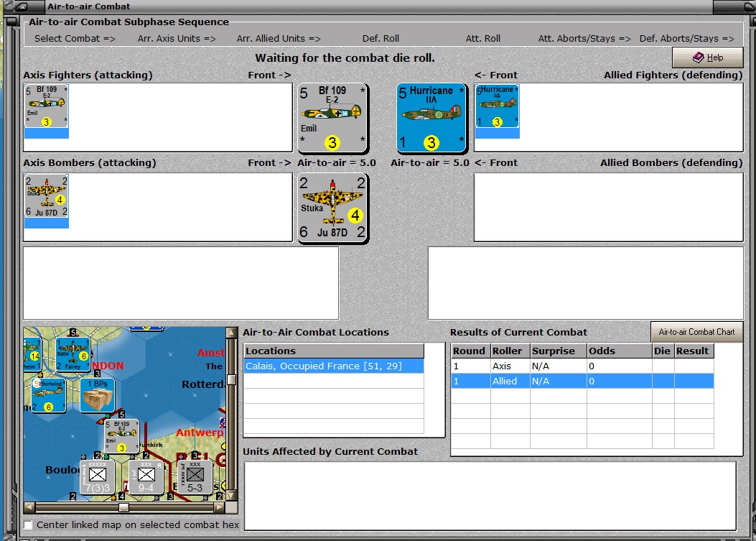Click the empty Allied Bombers defending list box
Image resolution: width=756 pixels, height=541 pixels.
(x=609, y=207)
